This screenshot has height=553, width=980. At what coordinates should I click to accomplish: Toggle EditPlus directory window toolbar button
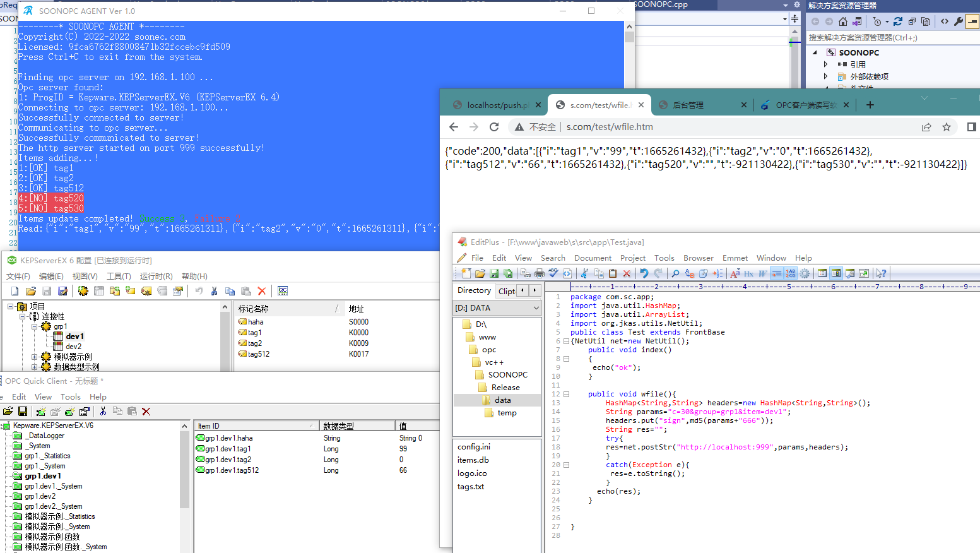(836, 273)
